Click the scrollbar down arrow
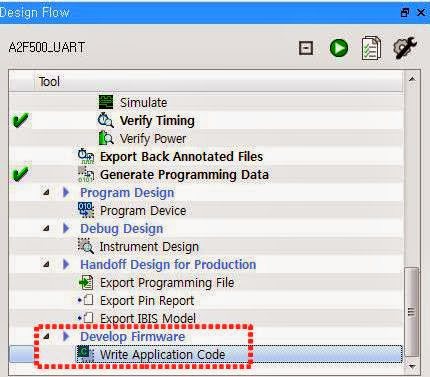This screenshot has height=377, width=430. tap(412, 367)
